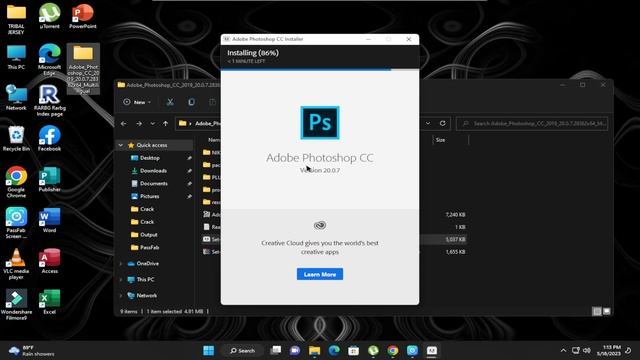Open the TRIBAL JERSEY folder on desktop
640x360 pixels.
(16, 18)
